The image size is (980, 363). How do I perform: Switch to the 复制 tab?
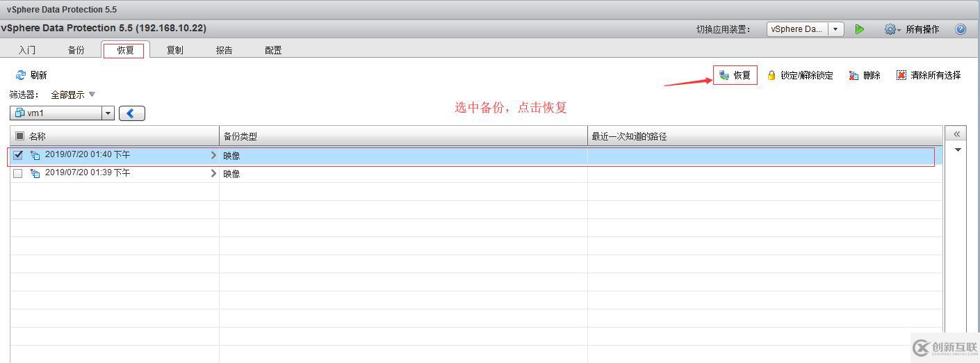pos(175,50)
